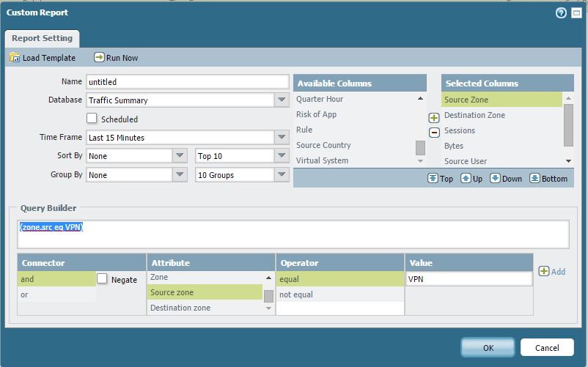
Task: Expand the 10 Groups dropdown
Action: (282, 174)
